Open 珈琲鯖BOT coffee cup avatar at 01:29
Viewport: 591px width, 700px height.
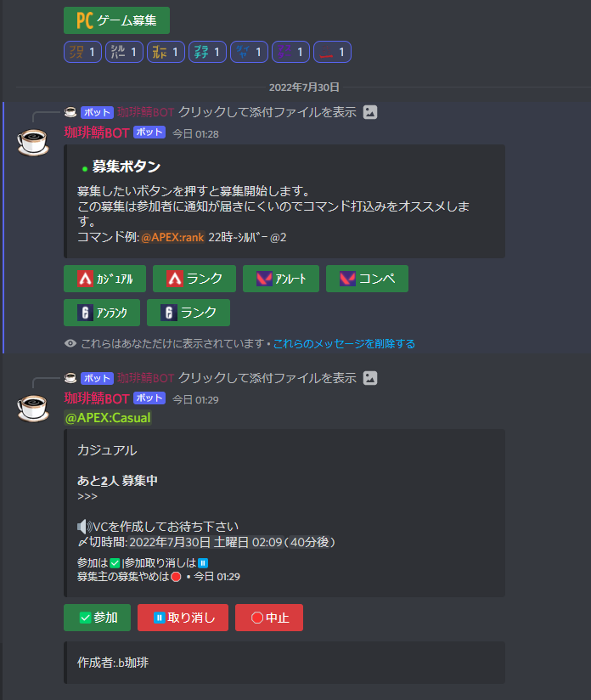click(33, 408)
